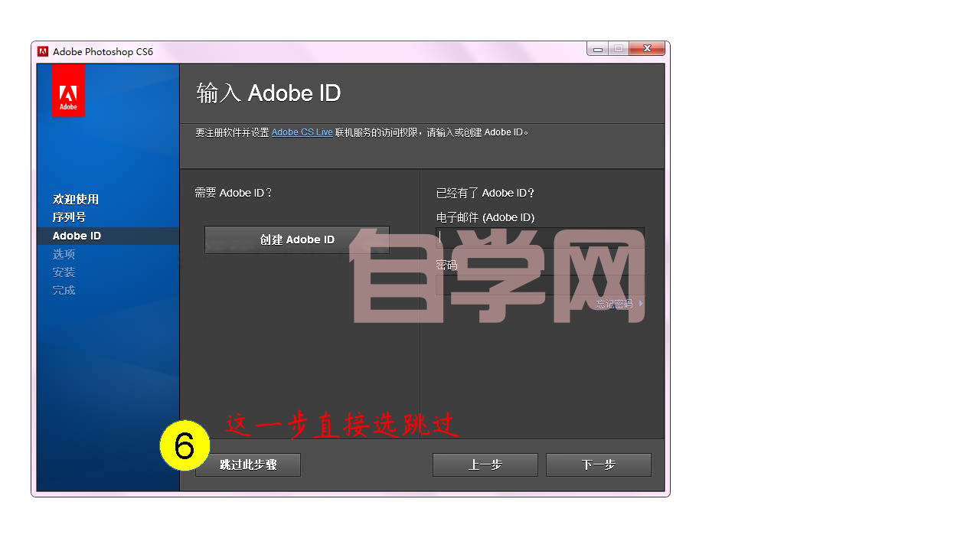Maximize the Photoshop CS6 installer window
Image resolution: width=980 pixels, height=551 pixels.
click(619, 49)
